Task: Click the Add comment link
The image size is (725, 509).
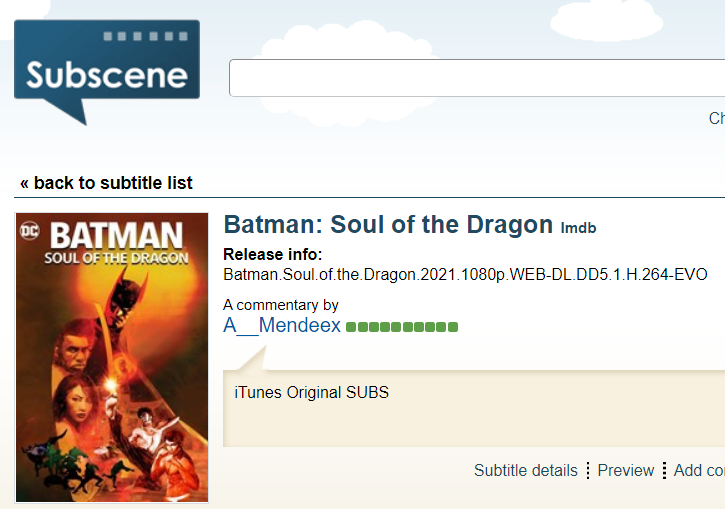Action: (699, 470)
